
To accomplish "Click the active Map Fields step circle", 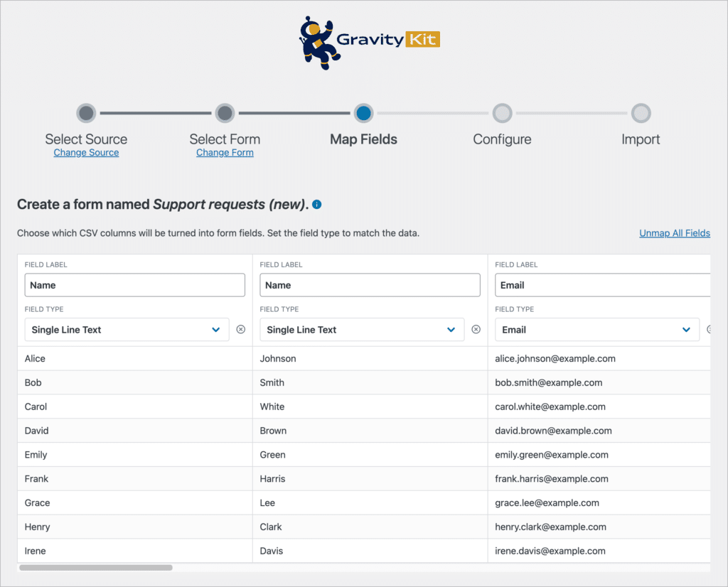I will point(363,113).
